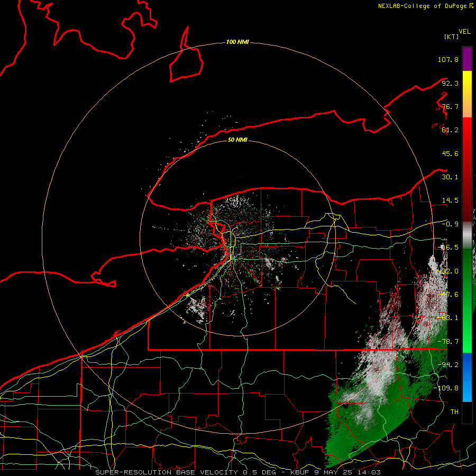Click the [KT] units label

pyautogui.click(x=452, y=36)
